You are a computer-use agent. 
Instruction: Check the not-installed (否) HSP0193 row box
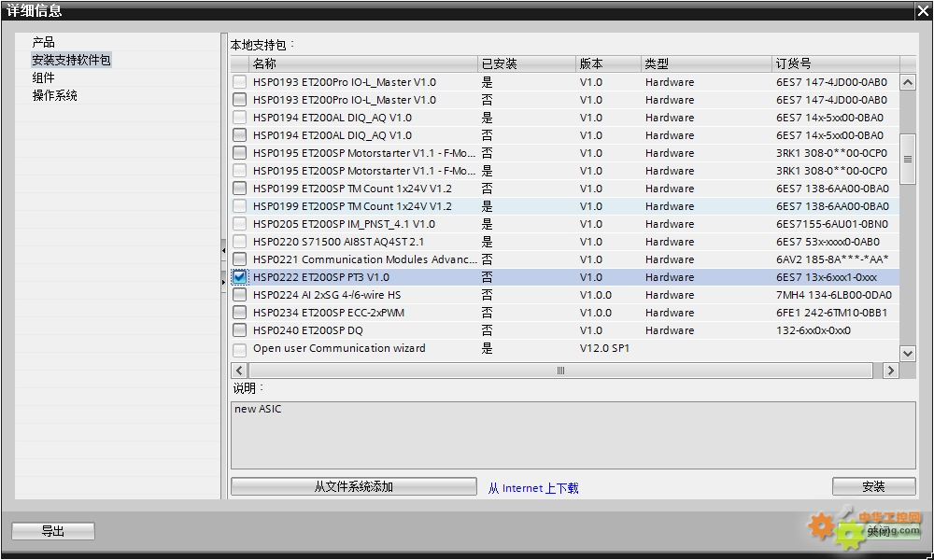[239, 100]
